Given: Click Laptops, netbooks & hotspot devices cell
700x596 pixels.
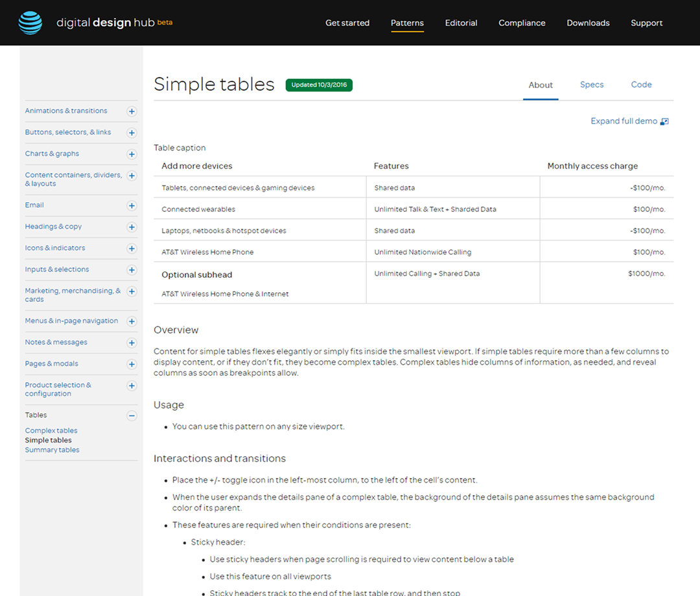Looking at the screenshot, I should (x=224, y=231).
